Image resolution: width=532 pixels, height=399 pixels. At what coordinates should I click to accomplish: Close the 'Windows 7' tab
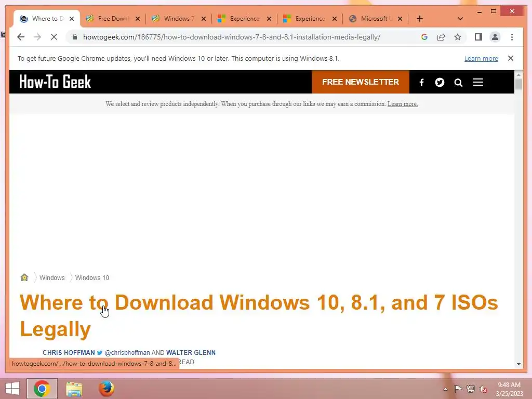tap(204, 19)
